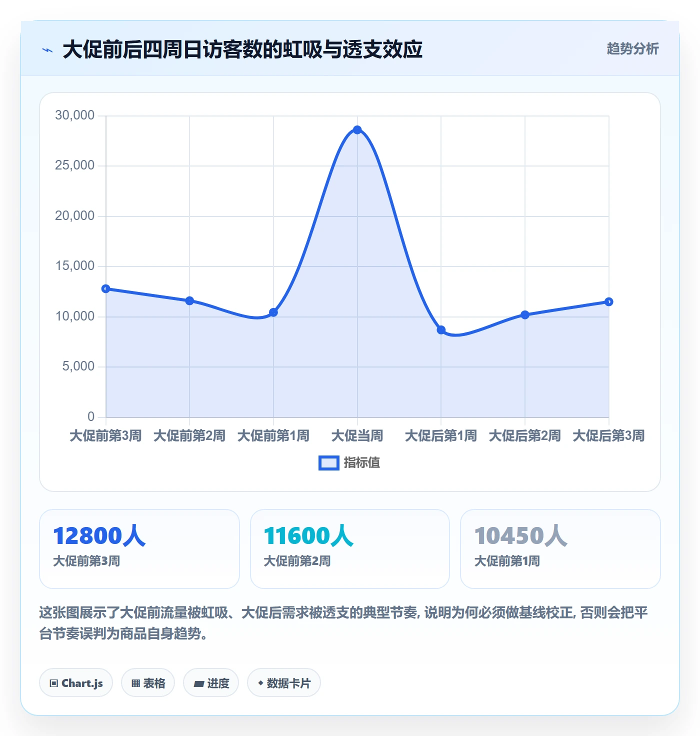700x736 pixels.
Task: Click the 进度 tag
Action: click(211, 682)
